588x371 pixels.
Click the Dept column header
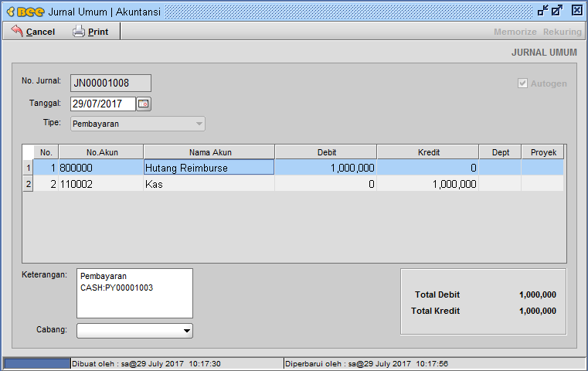pos(500,152)
